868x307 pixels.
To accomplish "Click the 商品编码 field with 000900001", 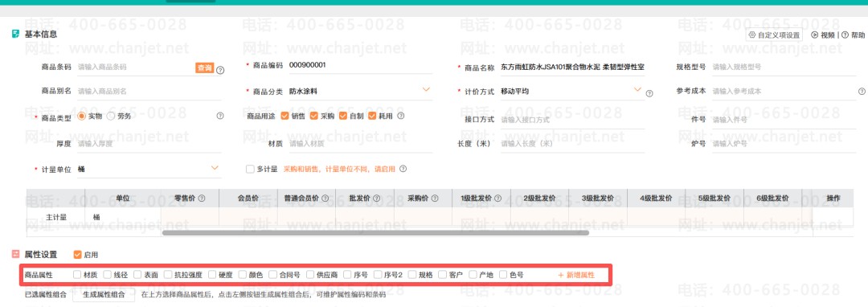I will click(360, 65).
